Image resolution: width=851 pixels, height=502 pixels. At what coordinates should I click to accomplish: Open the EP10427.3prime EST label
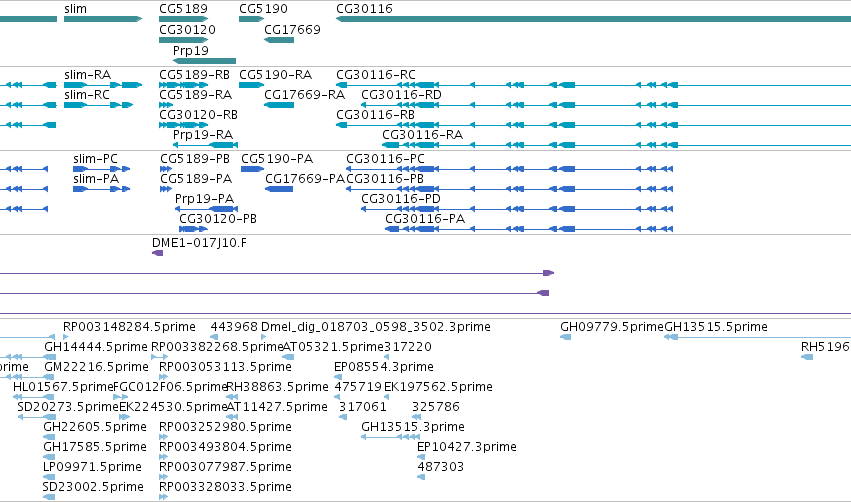click(467, 448)
